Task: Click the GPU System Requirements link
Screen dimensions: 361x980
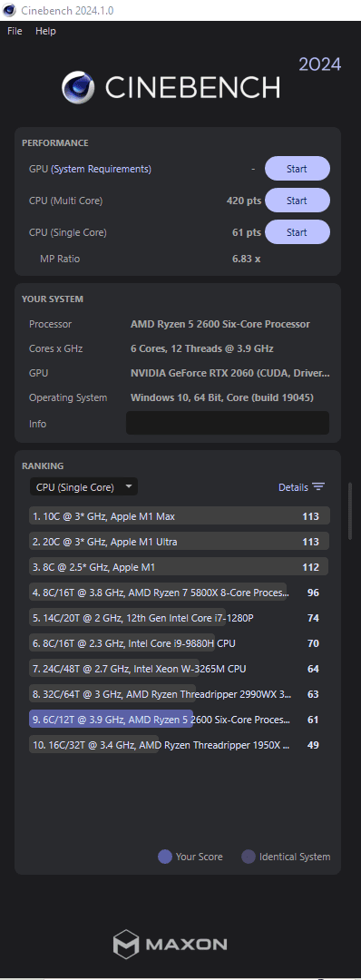Action: coord(102,169)
